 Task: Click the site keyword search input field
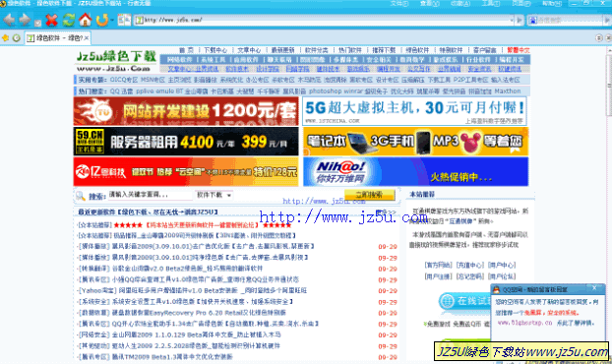pyautogui.click(x=150, y=195)
